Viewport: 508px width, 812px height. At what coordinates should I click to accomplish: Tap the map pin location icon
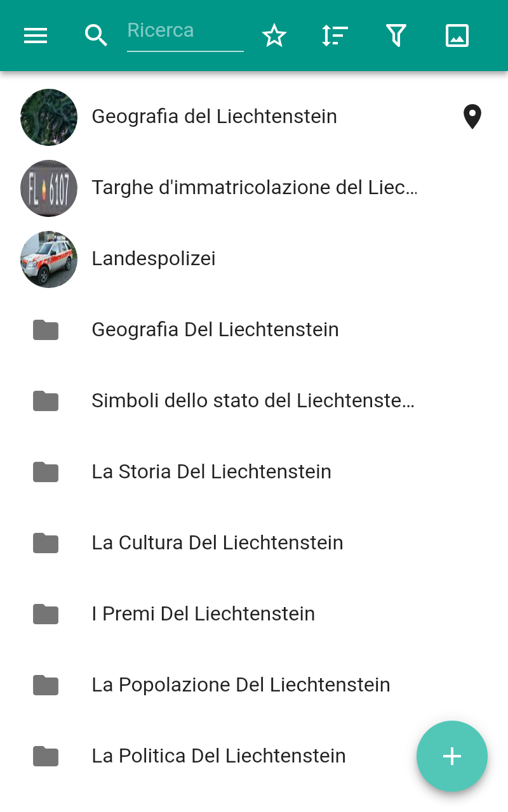pos(472,117)
